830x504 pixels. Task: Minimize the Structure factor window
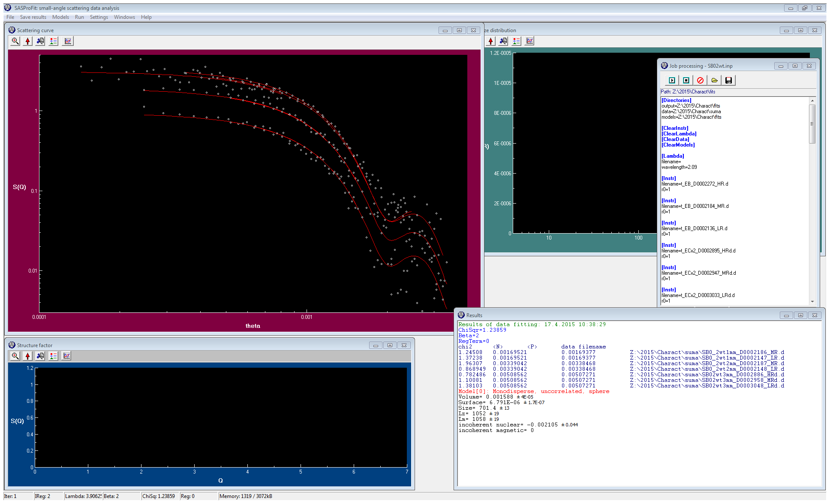[376, 345]
